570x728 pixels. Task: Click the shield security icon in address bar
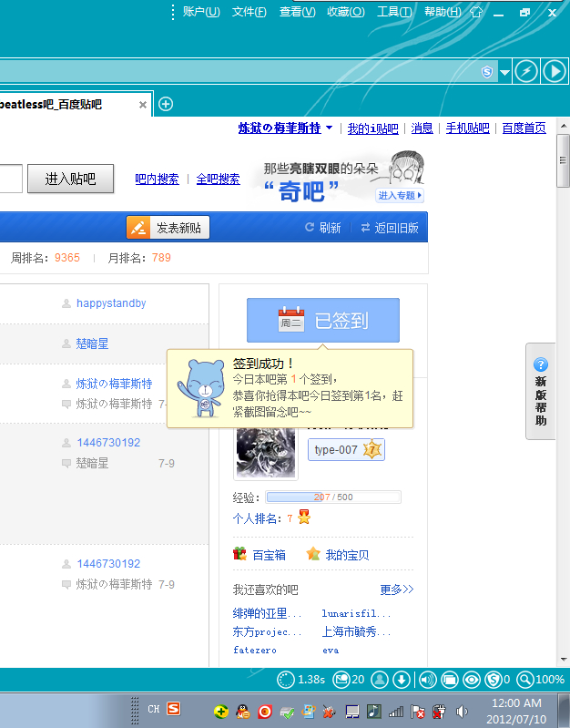coord(487,71)
